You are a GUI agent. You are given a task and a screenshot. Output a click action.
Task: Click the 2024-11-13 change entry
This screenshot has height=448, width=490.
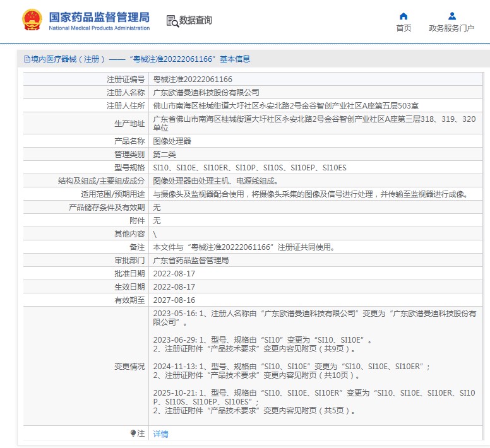(291, 370)
